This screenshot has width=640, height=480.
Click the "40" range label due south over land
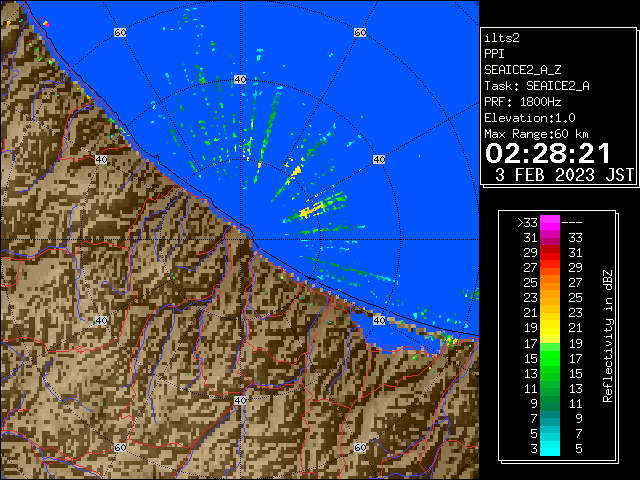tap(240, 400)
